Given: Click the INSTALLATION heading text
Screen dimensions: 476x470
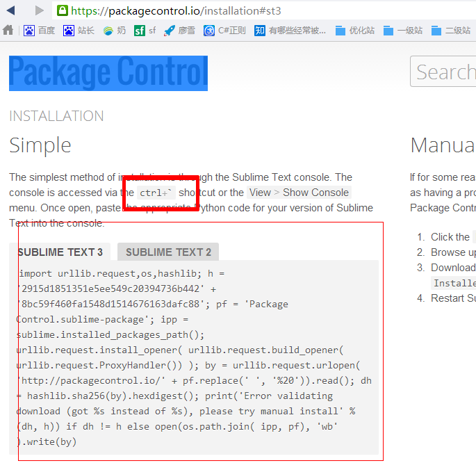Looking at the screenshot, I should (x=56, y=116).
